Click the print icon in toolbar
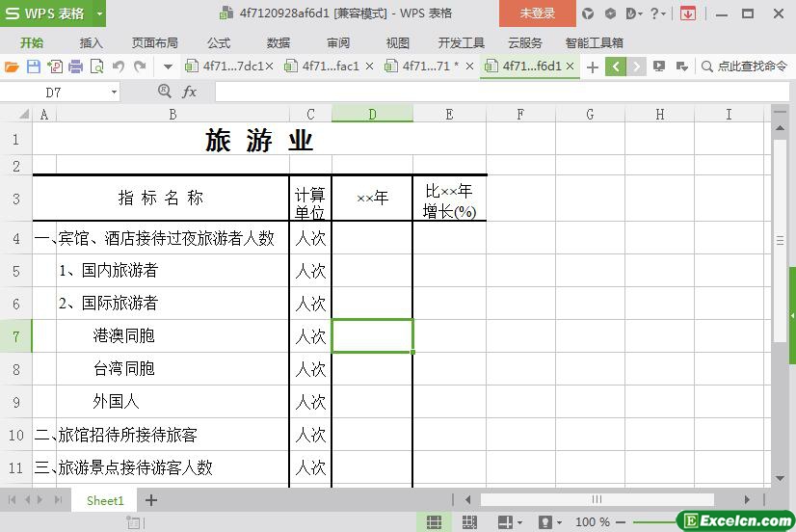 [75, 66]
